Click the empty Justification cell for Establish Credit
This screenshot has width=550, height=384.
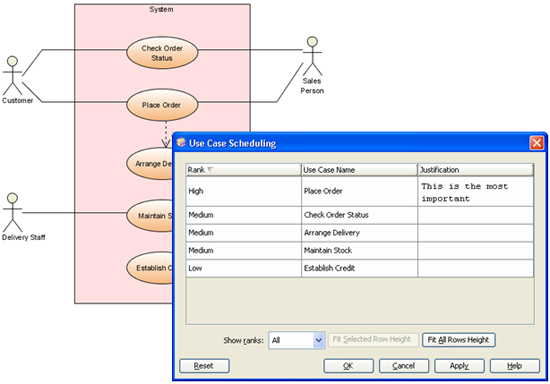(476, 268)
